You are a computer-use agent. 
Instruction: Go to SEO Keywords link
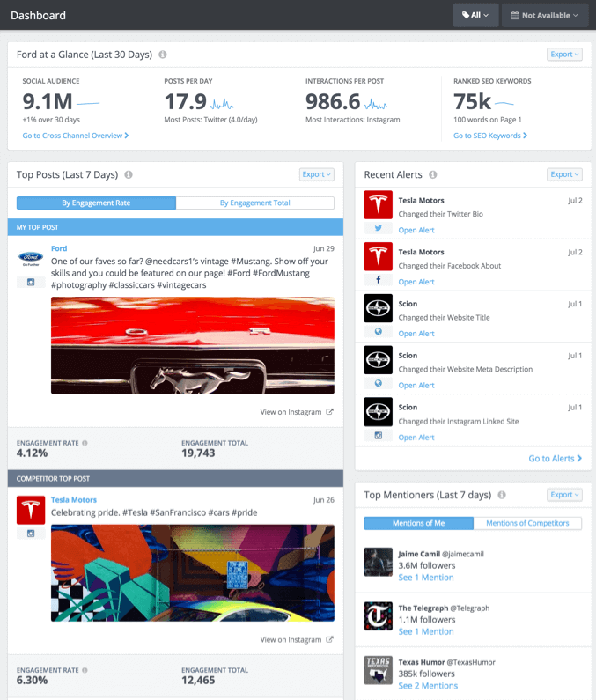coord(490,136)
